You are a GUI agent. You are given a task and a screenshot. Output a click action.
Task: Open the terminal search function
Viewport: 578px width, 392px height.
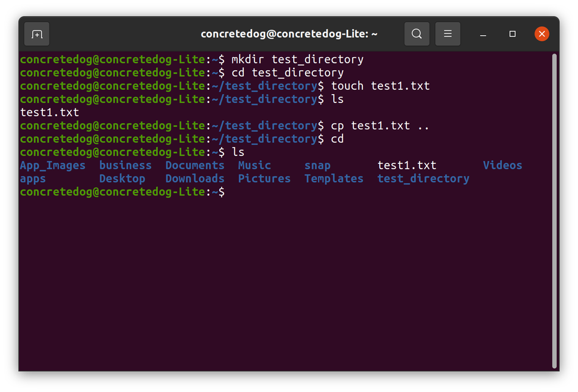pos(417,34)
